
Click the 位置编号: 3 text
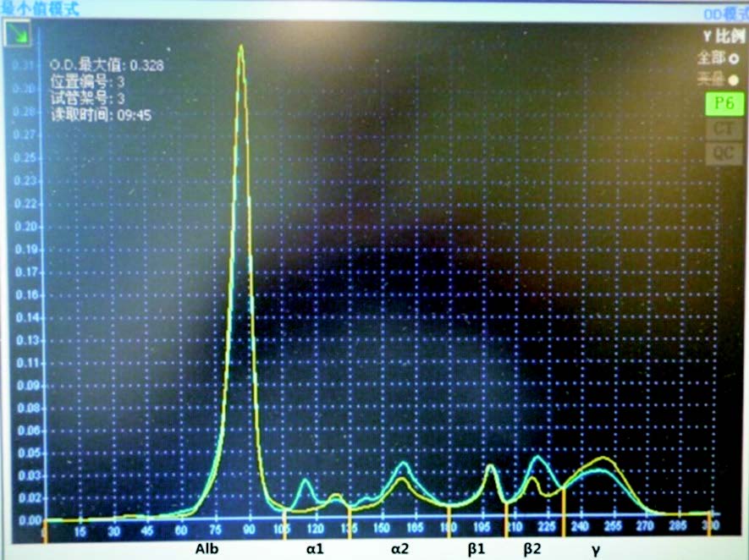pos(87,82)
